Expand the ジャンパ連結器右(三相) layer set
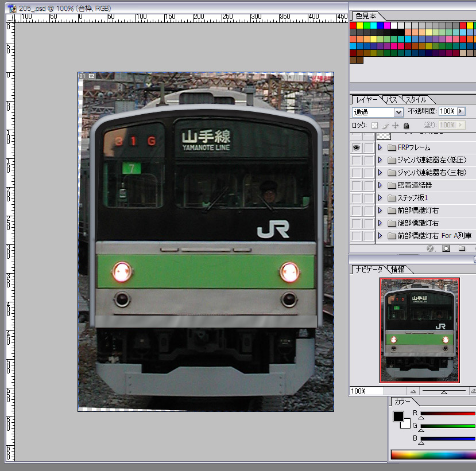This screenshot has width=476, height=471. click(x=380, y=173)
